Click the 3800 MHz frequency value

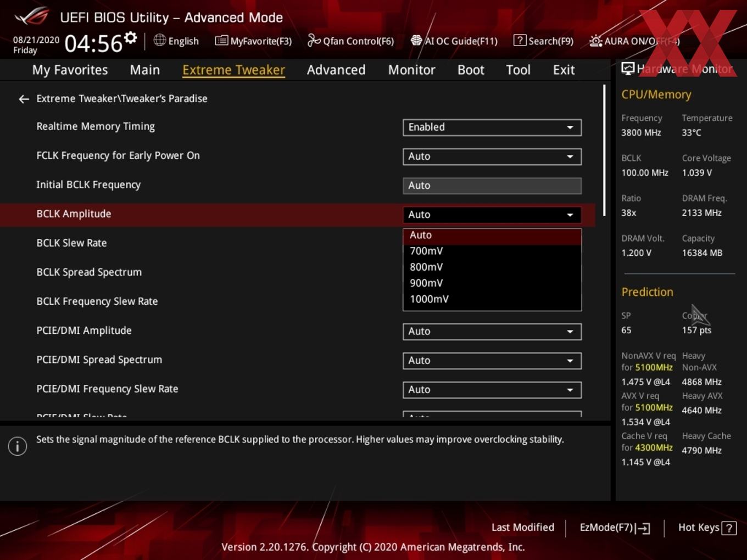(642, 133)
